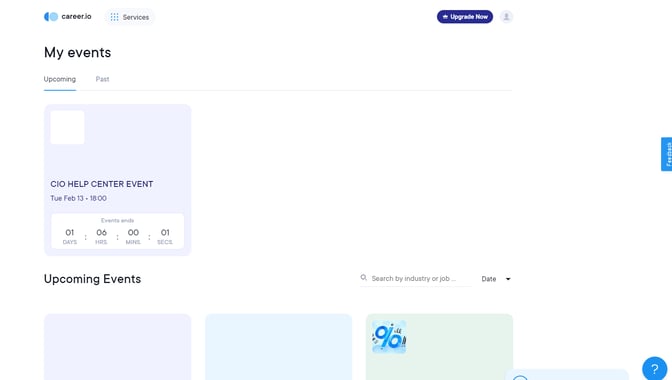
Task: Open the light blue upcoming event card
Action: [x=279, y=347]
